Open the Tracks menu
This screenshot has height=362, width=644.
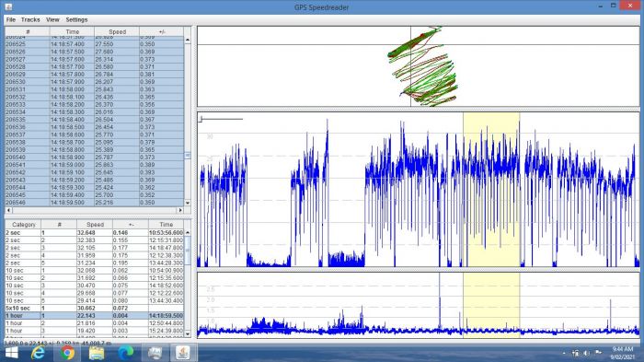[x=30, y=19]
